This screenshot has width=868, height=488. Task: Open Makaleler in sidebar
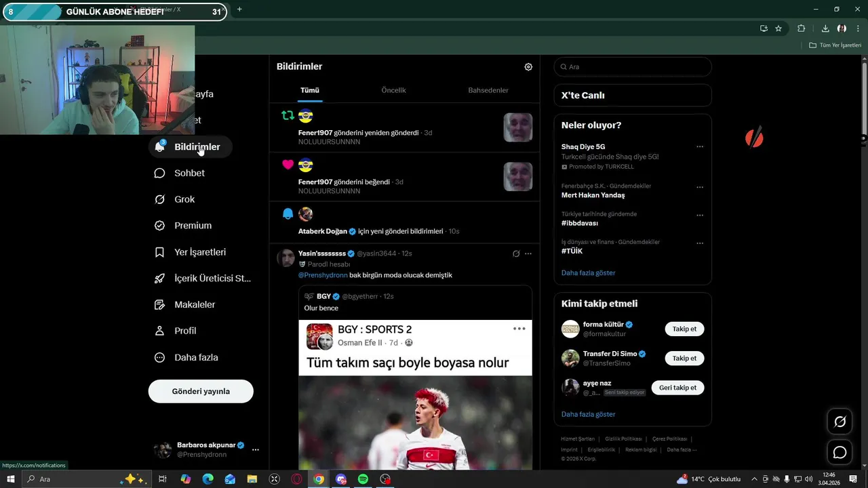[x=185, y=305]
